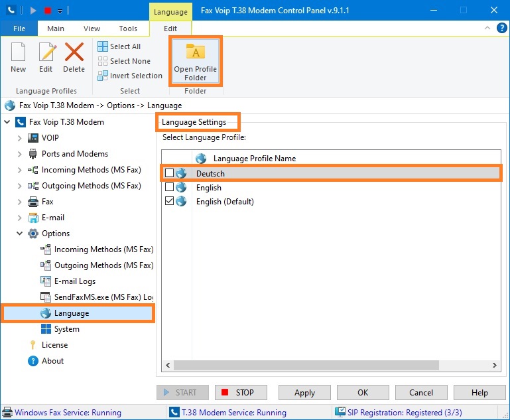
Task: Select Incoming Methods (MS Fax) under Options
Action: coord(103,249)
